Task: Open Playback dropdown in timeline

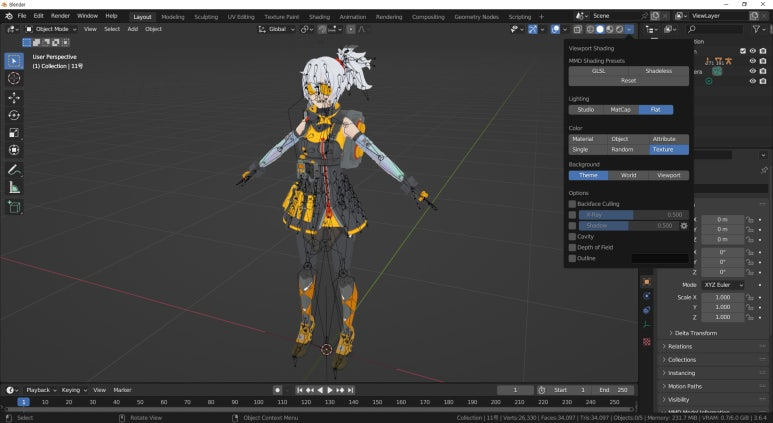Action: (x=41, y=390)
